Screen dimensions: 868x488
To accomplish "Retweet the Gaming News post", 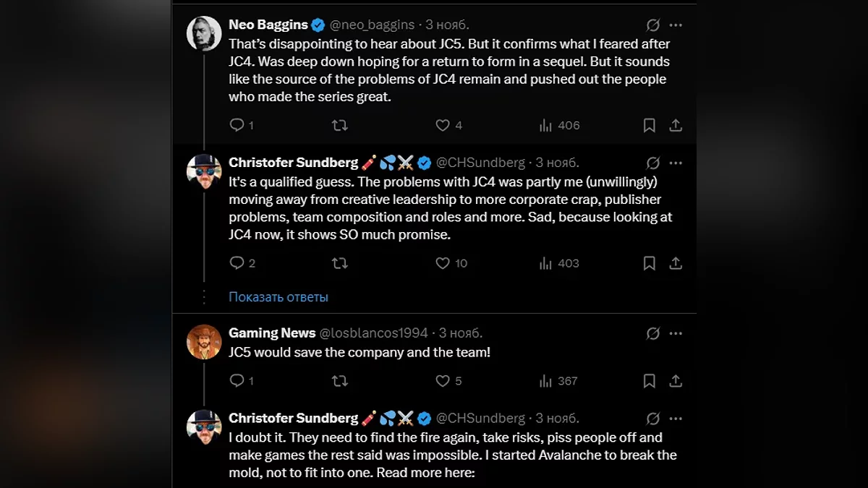I will pyautogui.click(x=339, y=380).
